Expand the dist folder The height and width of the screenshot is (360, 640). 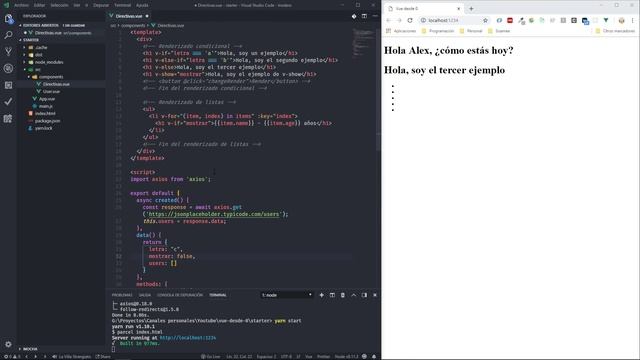click(x=38, y=55)
